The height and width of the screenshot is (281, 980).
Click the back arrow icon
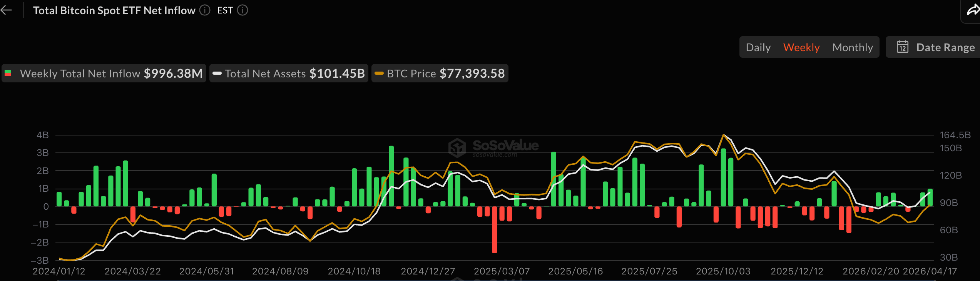coord(7,10)
